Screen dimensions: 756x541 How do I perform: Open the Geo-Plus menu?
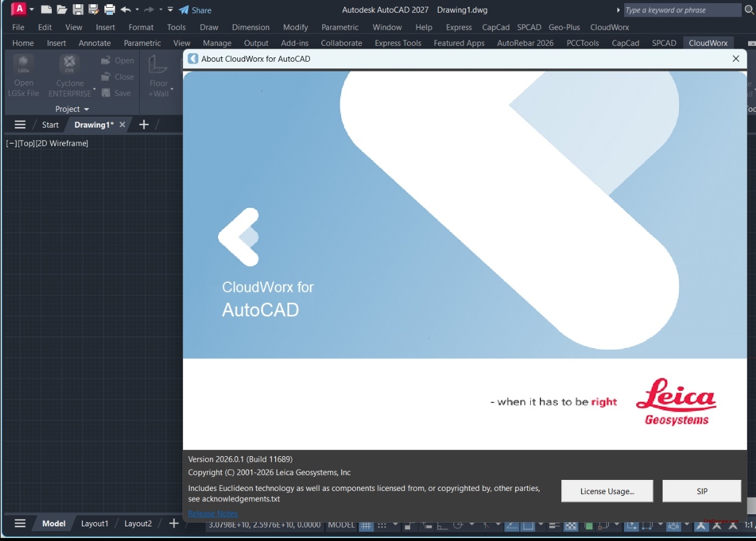[x=564, y=27]
